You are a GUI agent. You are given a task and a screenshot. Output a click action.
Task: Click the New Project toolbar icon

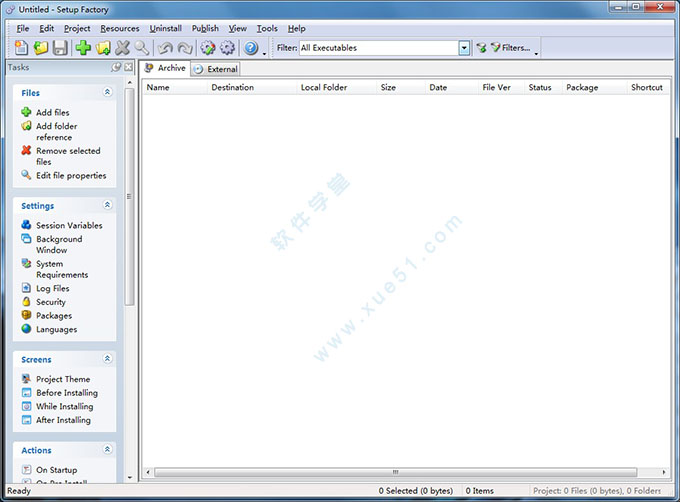click(x=21, y=48)
